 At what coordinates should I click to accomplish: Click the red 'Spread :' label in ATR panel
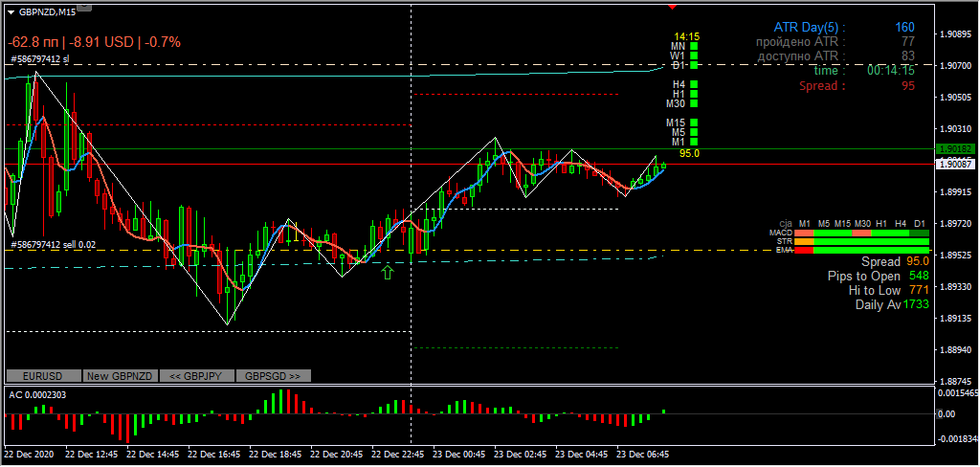822,86
